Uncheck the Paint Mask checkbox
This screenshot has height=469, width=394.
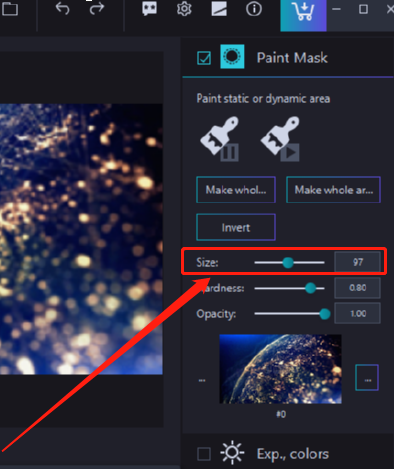pos(204,58)
